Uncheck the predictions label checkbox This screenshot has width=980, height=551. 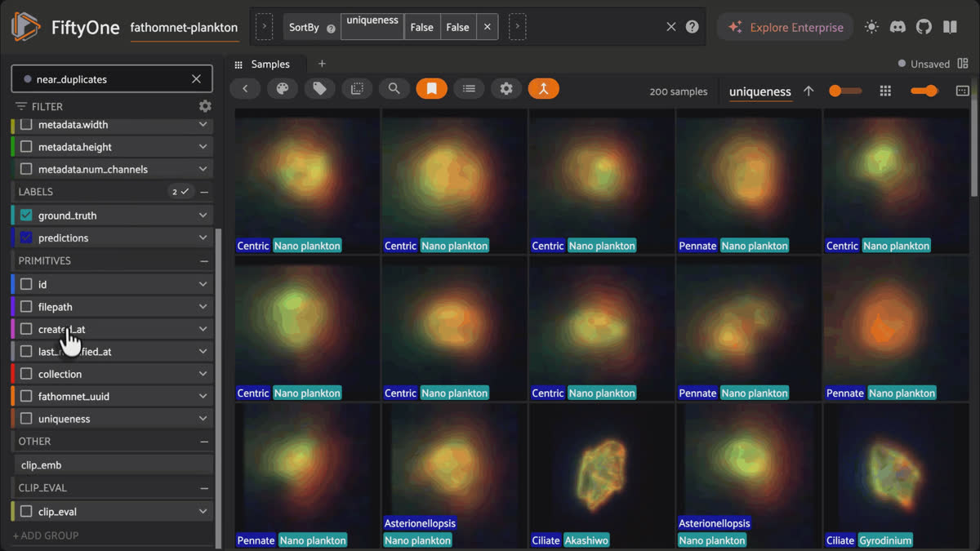click(26, 238)
